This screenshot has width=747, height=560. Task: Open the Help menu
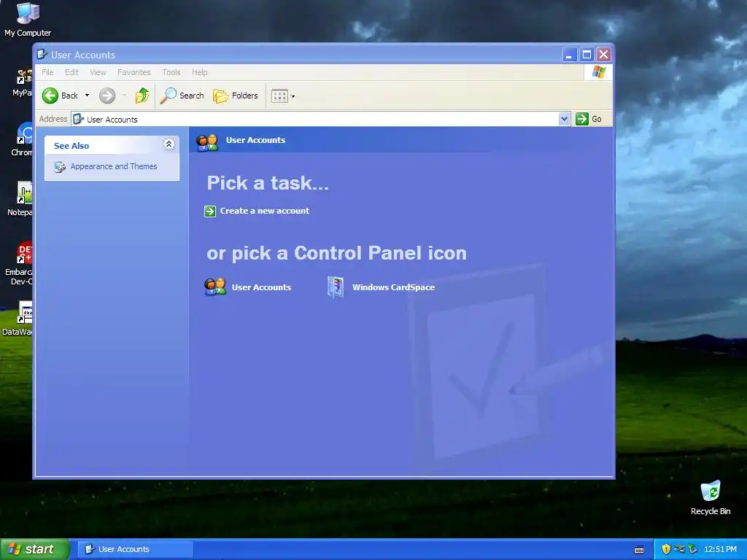[x=200, y=72]
